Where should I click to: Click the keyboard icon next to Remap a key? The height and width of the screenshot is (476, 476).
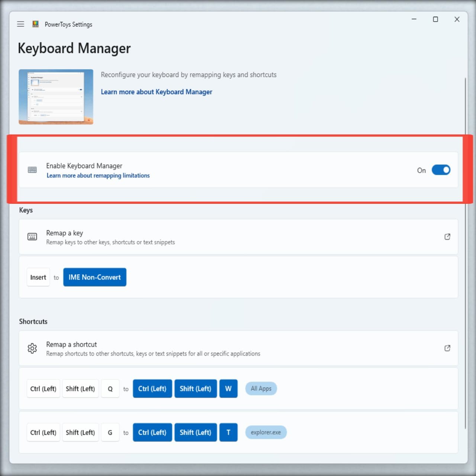[32, 237]
